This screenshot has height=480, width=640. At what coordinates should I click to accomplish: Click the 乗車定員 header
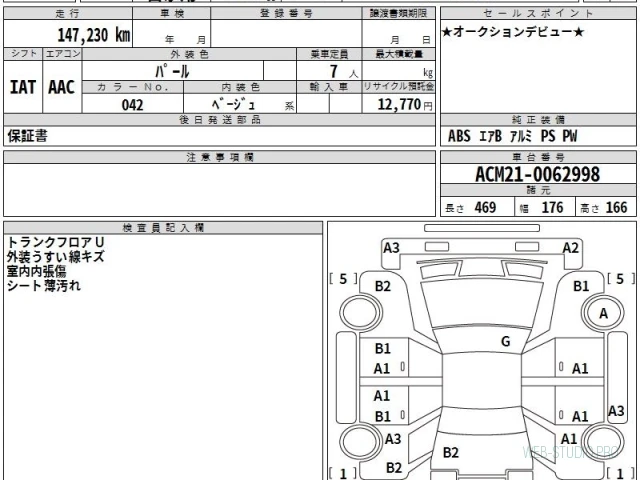pyautogui.click(x=329, y=54)
